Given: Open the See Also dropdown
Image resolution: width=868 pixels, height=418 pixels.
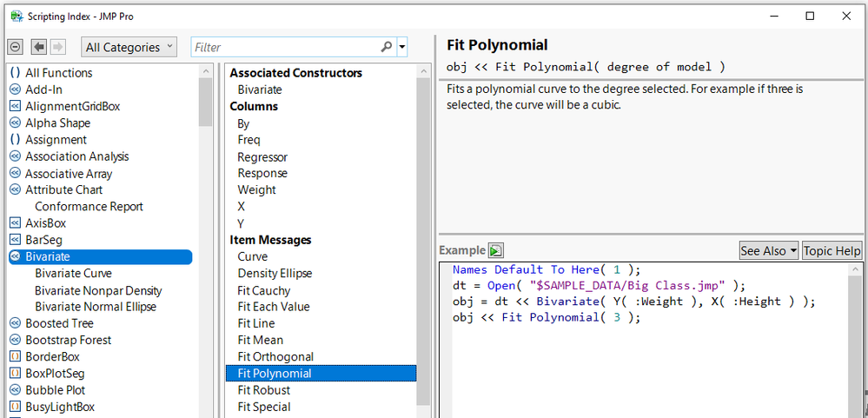Looking at the screenshot, I should tap(768, 251).
